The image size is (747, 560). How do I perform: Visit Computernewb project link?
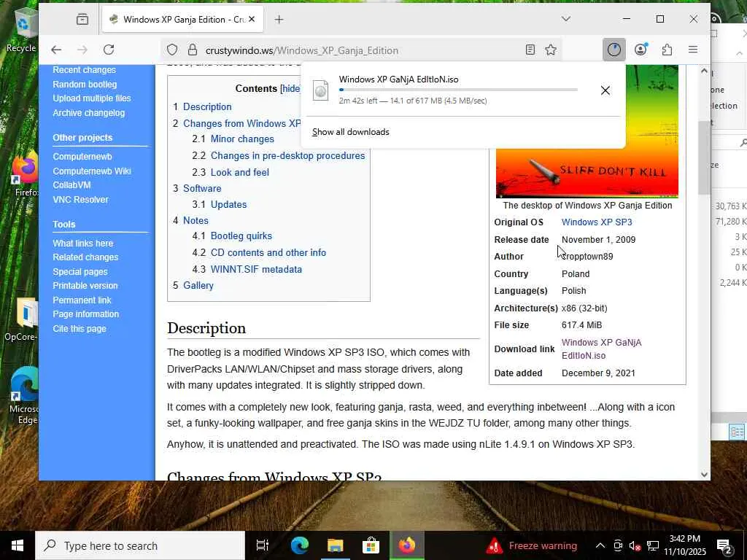coord(82,157)
